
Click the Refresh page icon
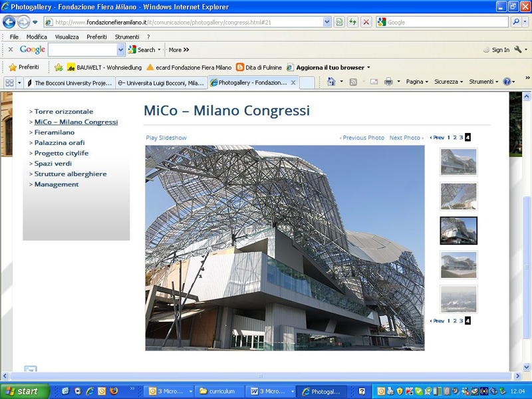pyautogui.click(x=353, y=23)
